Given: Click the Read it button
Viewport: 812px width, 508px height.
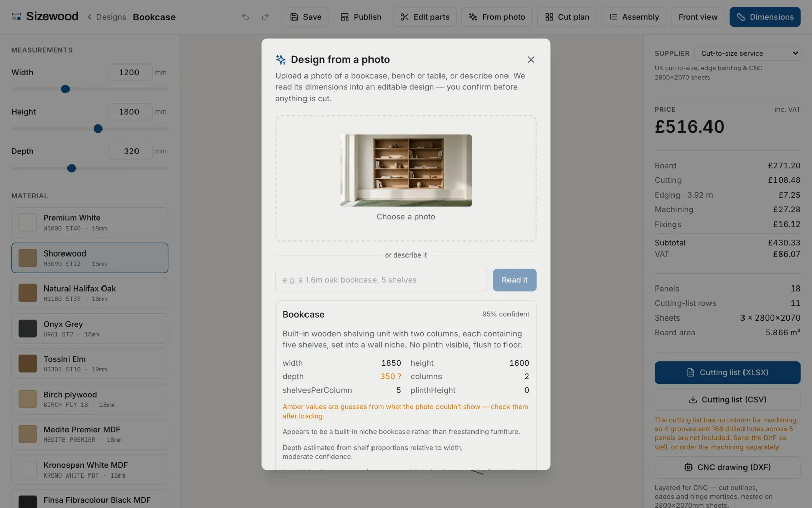Looking at the screenshot, I should 515,280.
